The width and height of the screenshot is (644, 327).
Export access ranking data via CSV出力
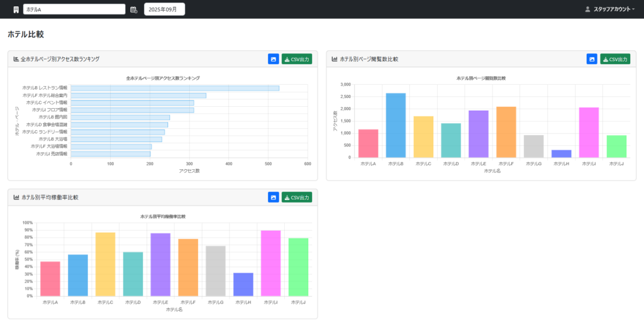297,59
